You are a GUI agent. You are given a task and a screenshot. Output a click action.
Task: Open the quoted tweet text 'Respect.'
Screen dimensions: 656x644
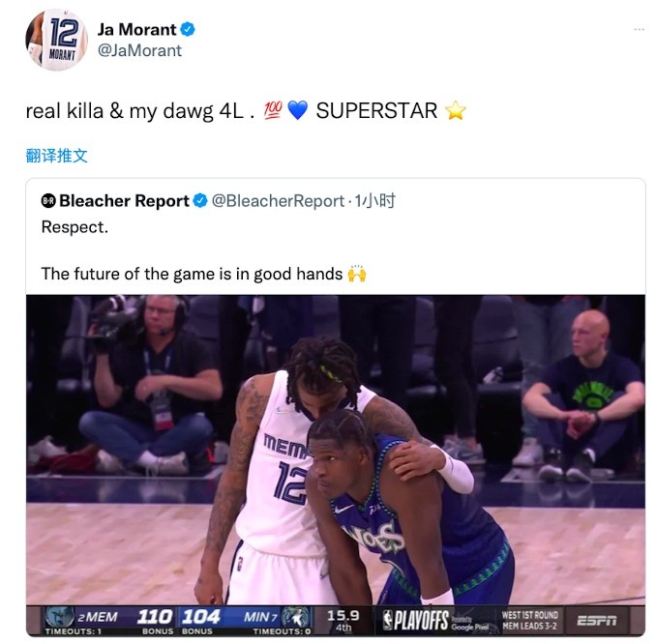75,227
